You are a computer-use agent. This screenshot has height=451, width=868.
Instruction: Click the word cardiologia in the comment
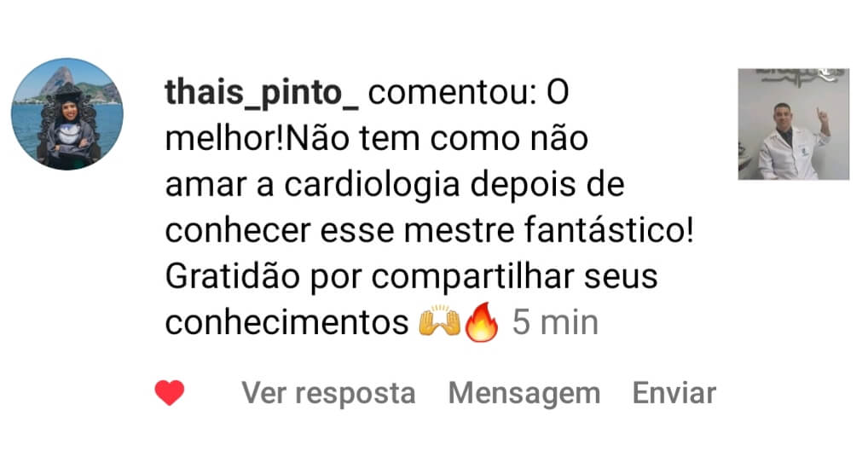(x=372, y=185)
